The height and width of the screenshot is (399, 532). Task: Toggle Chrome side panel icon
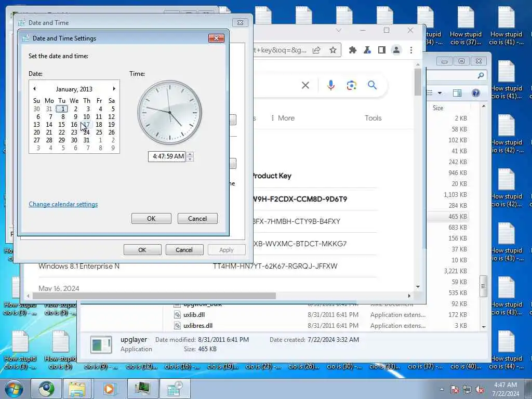[x=382, y=50]
